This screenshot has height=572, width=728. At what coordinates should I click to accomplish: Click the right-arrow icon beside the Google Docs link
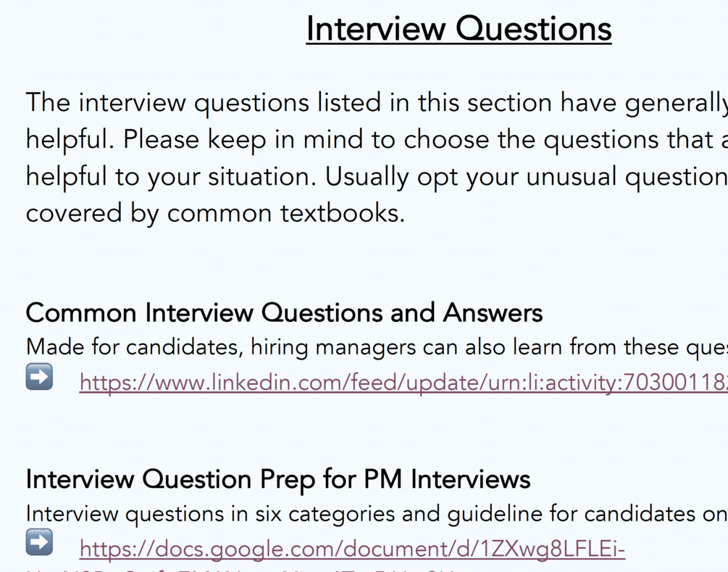tap(39, 542)
